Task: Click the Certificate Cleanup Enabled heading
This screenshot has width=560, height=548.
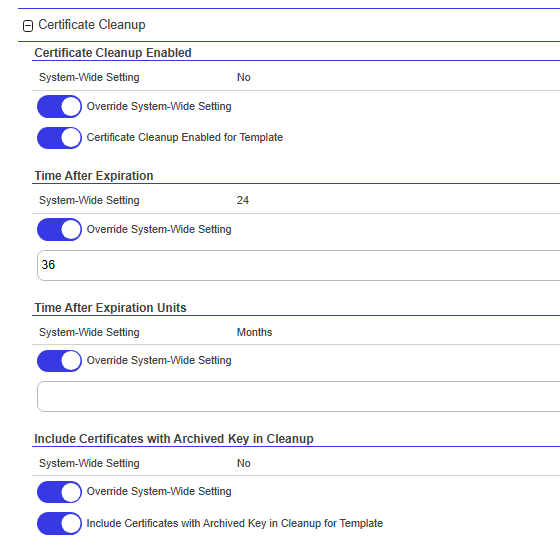Action: [113, 53]
